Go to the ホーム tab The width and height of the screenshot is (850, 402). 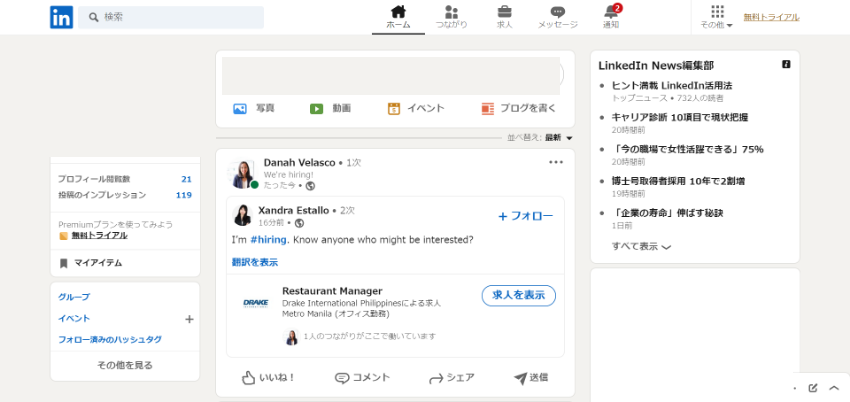[x=398, y=17]
